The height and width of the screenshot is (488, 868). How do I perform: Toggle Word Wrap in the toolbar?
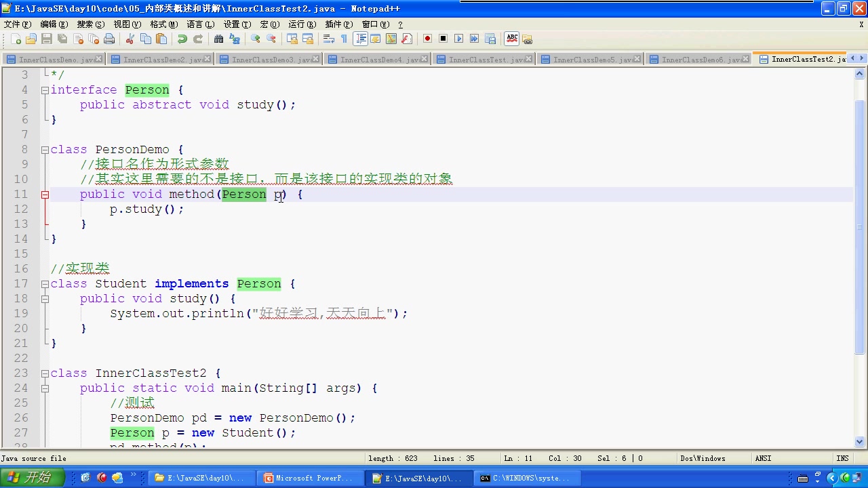pos(329,39)
